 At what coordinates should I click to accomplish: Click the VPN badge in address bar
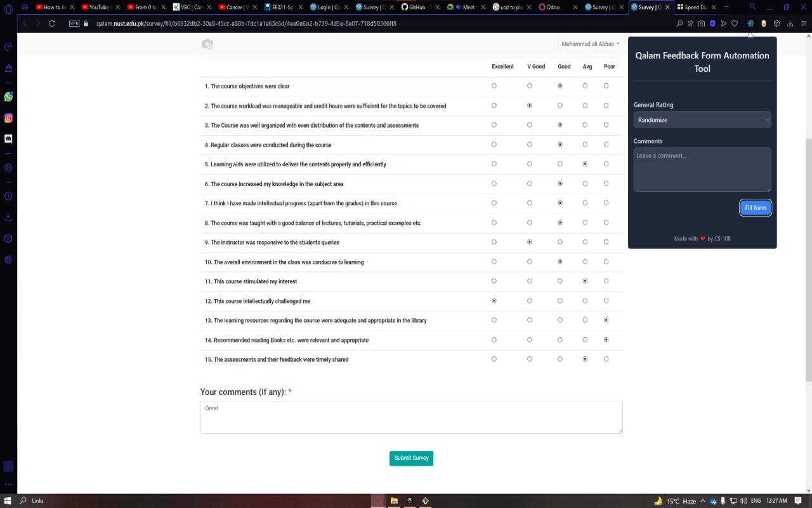[74, 23]
